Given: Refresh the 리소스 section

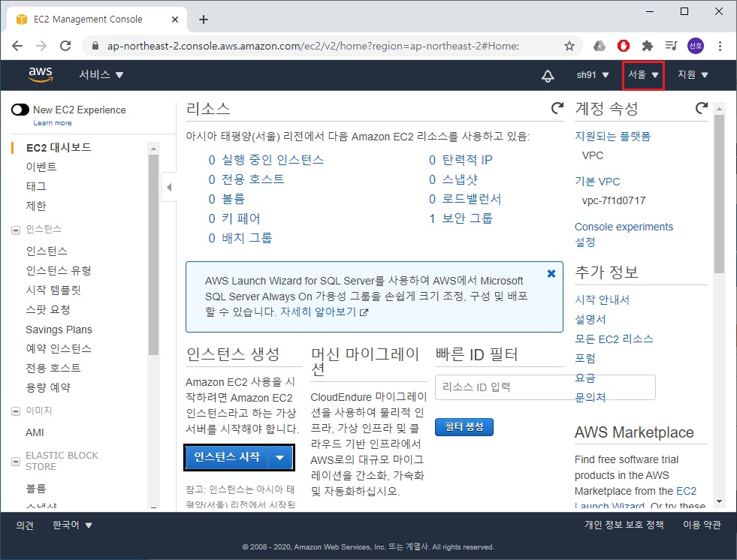Looking at the screenshot, I should click(x=557, y=108).
